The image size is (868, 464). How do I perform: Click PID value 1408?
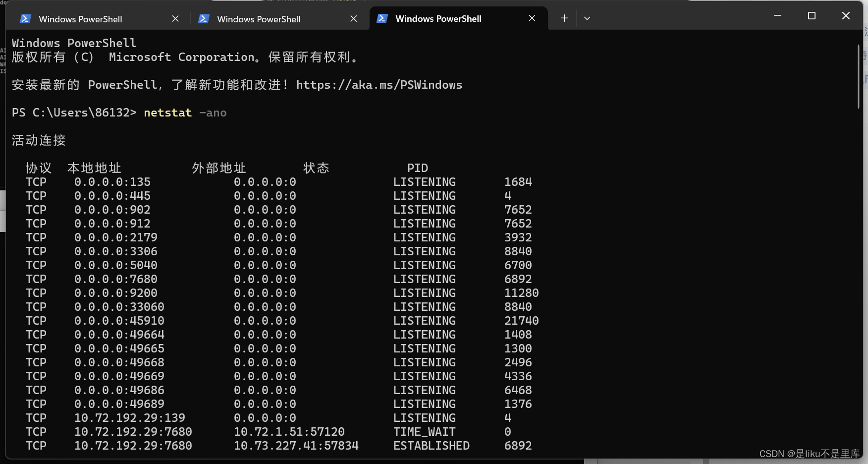pos(518,335)
